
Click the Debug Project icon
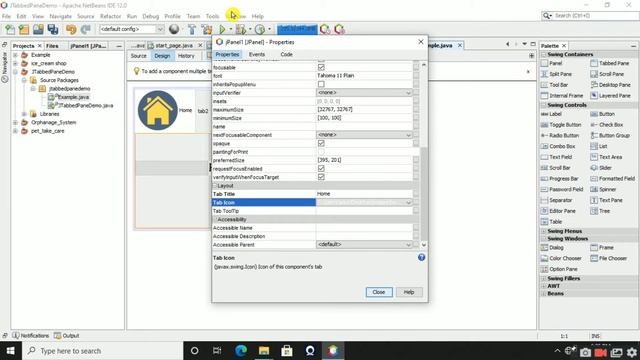click(x=241, y=29)
